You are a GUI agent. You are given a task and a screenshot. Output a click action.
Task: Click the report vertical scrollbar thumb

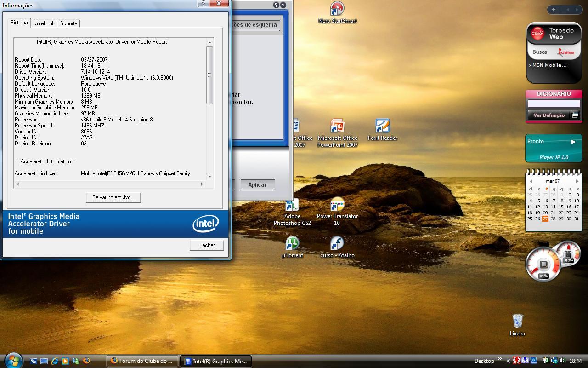click(210, 75)
